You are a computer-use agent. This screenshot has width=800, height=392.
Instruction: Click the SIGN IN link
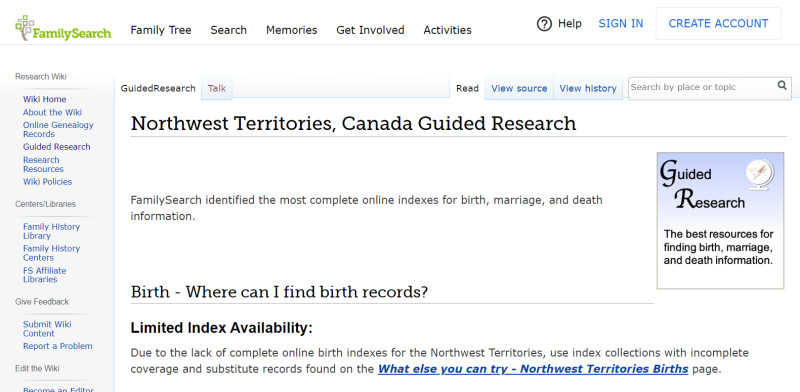621,23
